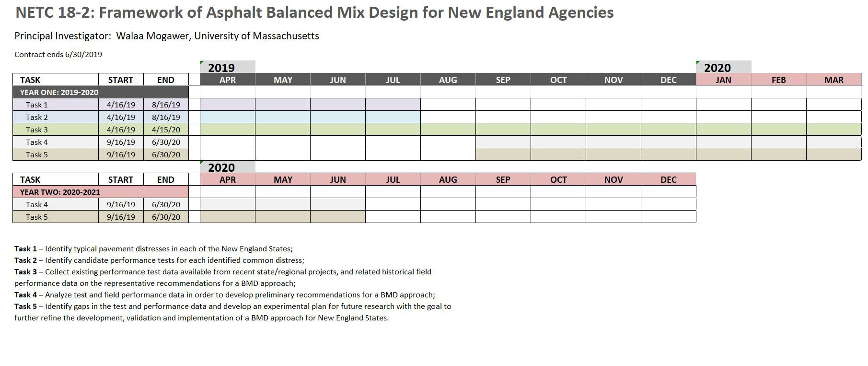Screen dimensions: 868x366
Task: Click the Task 2 candidate performance tests description
Action: 159,260
